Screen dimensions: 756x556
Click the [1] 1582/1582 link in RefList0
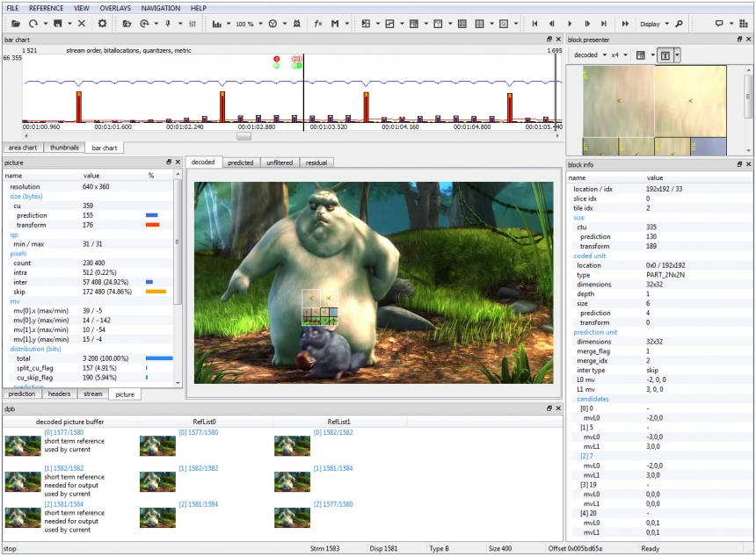tap(199, 468)
